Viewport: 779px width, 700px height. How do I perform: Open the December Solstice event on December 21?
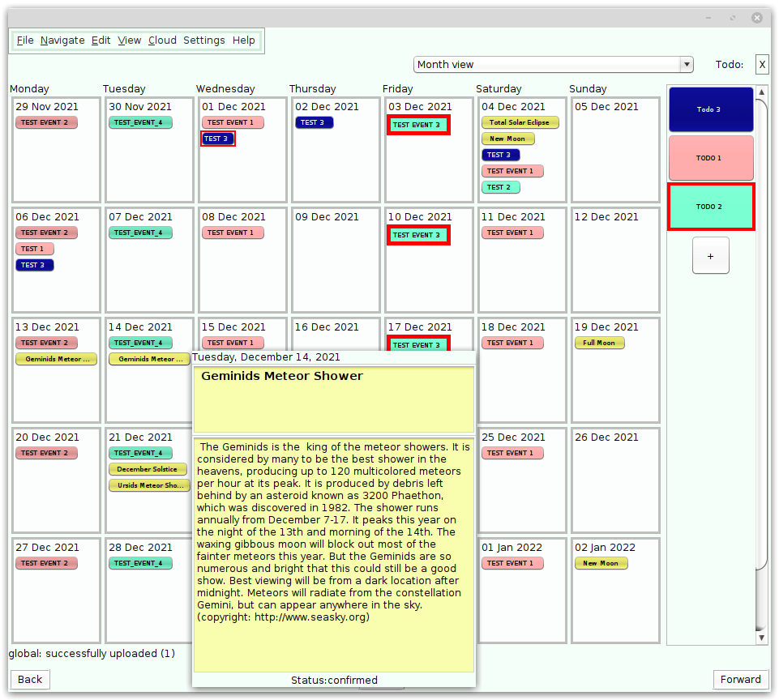point(148,468)
